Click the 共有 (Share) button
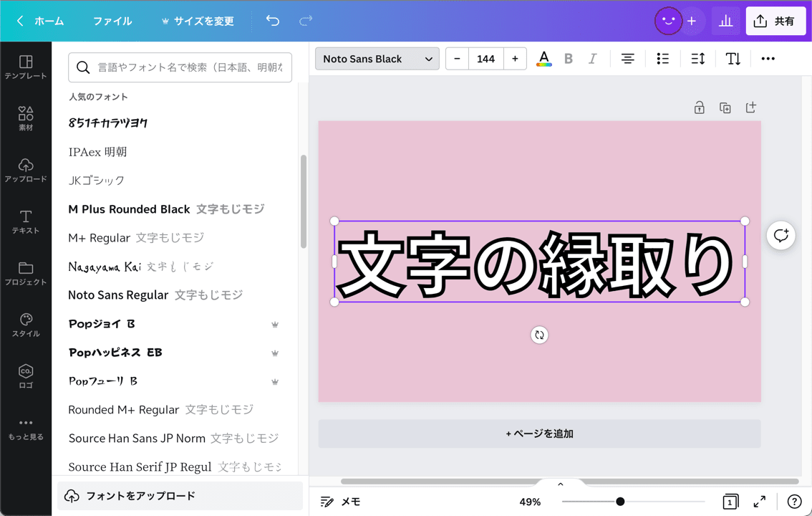The width and height of the screenshot is (812, 516). (775, 21)
